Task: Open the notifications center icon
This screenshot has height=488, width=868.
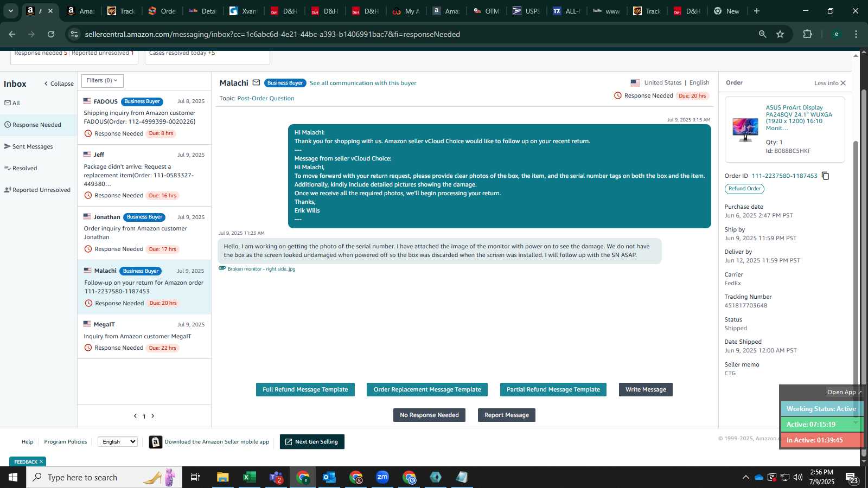Action: (852, 478)
